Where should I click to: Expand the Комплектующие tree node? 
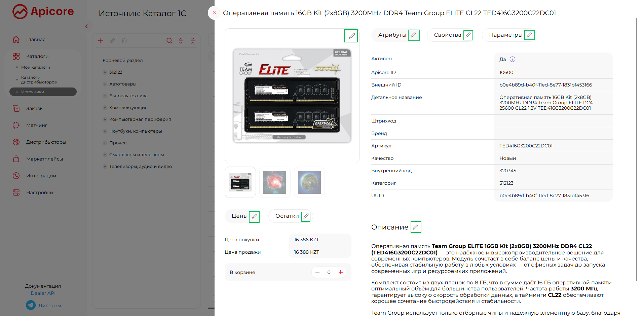pos(105,108)
